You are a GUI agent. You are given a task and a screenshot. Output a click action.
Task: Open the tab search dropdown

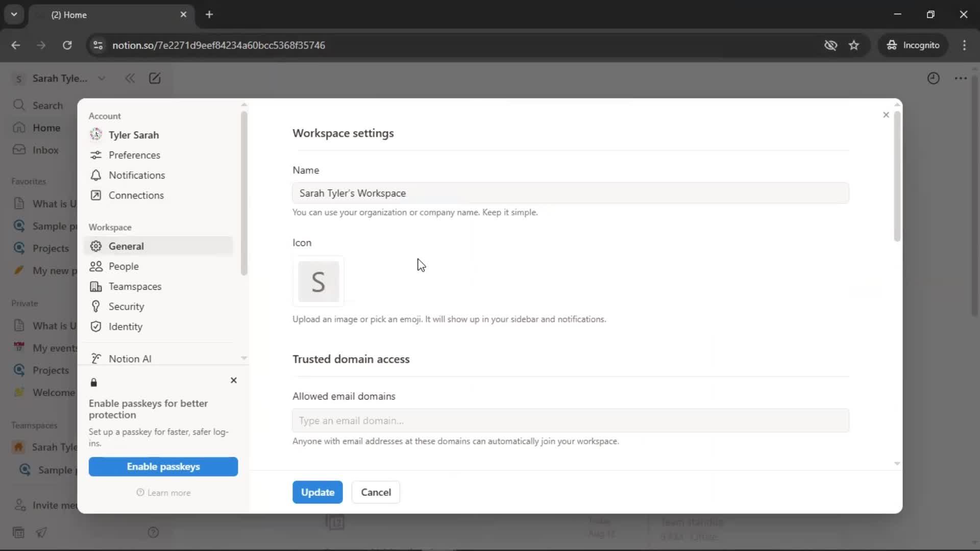[14, 15]
